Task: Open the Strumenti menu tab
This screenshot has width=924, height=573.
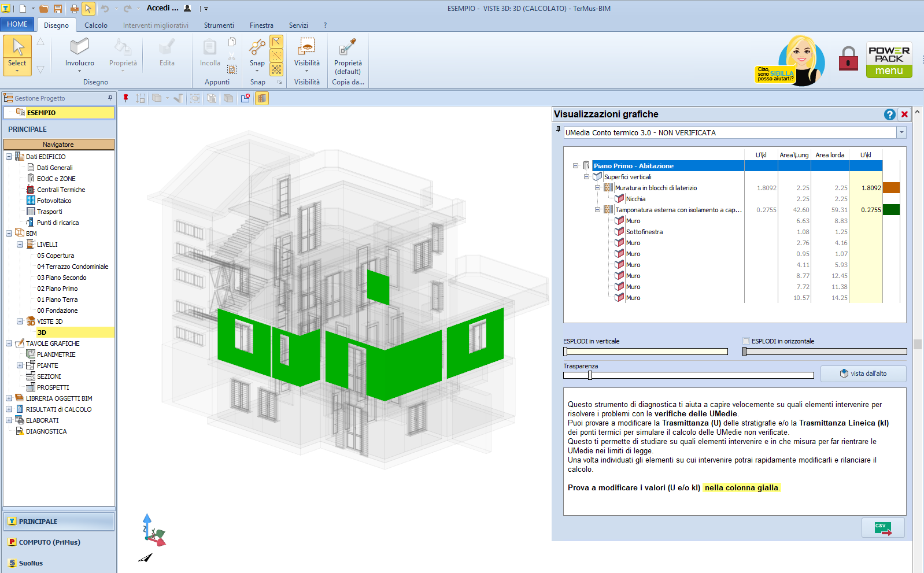Action: [x=219, y=25]
